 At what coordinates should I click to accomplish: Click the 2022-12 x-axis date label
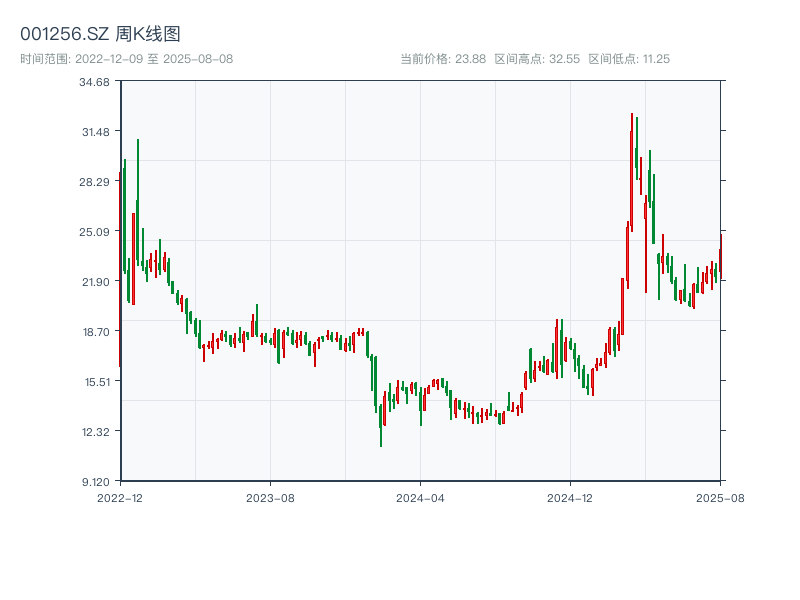120,497
